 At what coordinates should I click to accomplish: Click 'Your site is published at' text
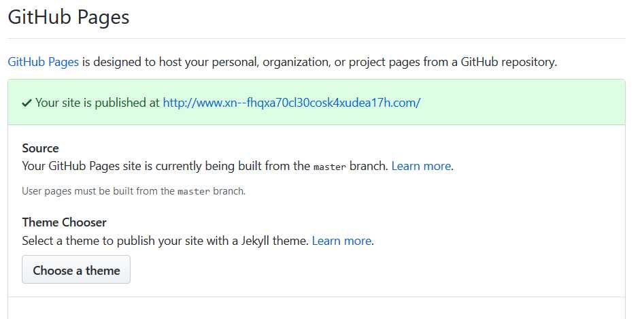coord(97,103)
